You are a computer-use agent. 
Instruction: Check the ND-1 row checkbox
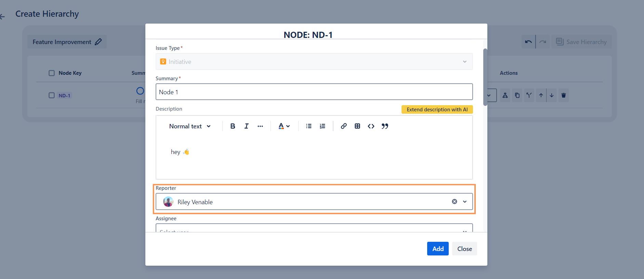(52, 95)
